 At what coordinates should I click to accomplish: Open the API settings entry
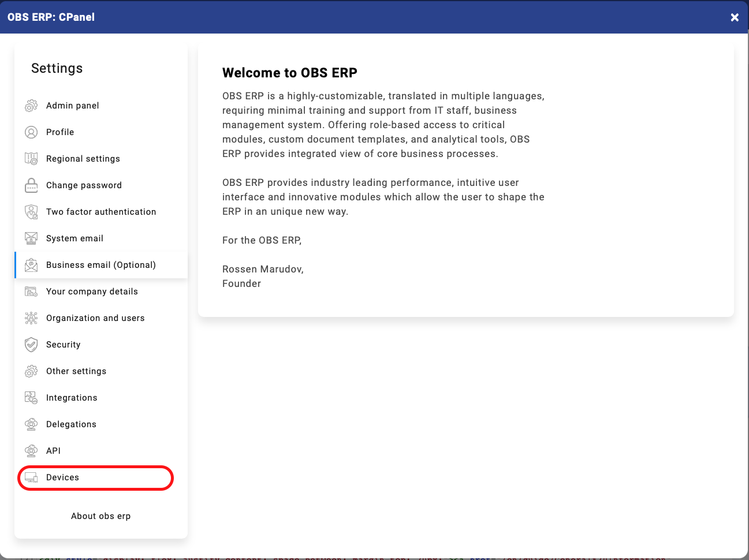pyautogui.click(x=101, y=451)
